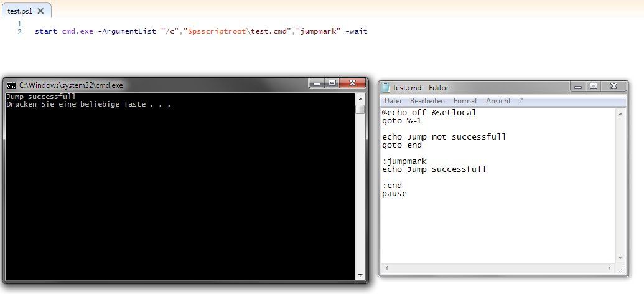
Task: Minimize the test.cmd Editor window
Action: pos(578,87)
